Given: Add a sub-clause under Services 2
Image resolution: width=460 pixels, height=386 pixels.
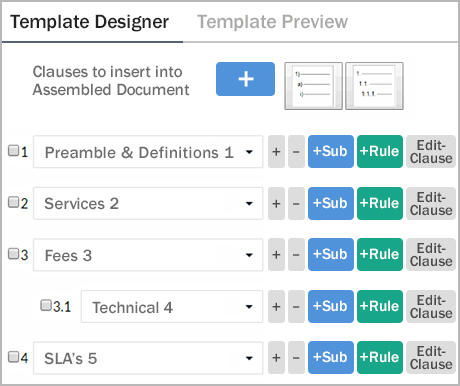Looking at the screenshot, I should point(331,203).
